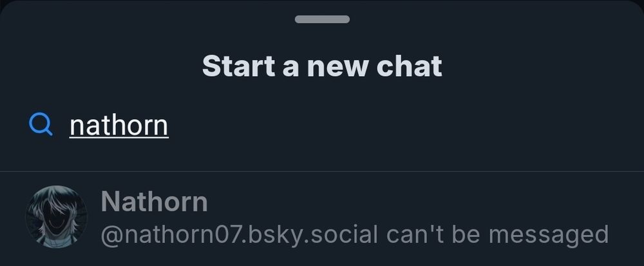Click the @nathorn07.bsky.social handle text
This screenshot has width=644, height=266.
[x=239, y=235]
